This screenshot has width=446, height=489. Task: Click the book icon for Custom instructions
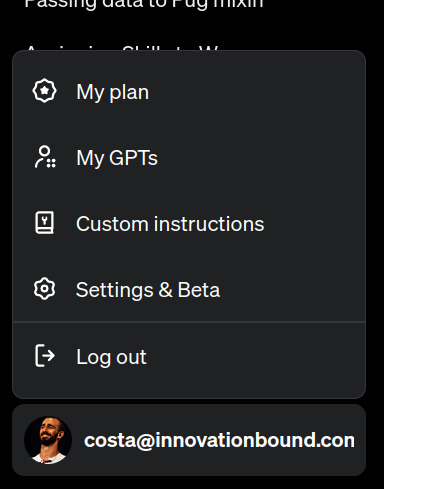(x=44, y=222)
